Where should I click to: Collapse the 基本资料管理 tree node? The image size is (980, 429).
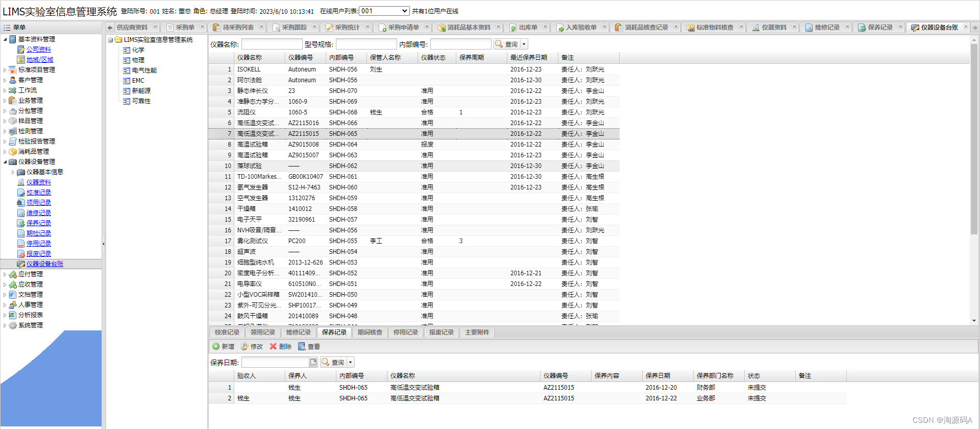click(5, 39)
